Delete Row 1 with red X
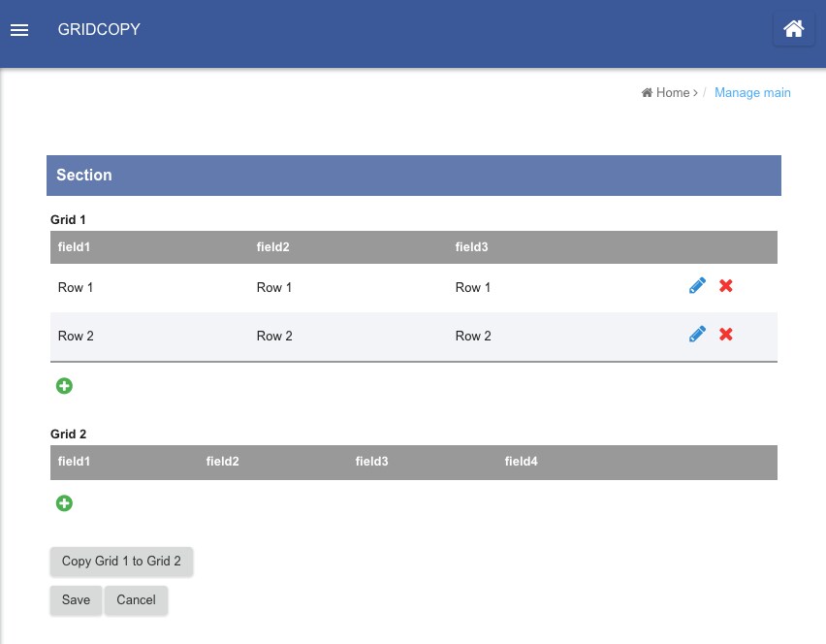The width and height of the screenshot is (826, 644). pyautogui.click(x=726, y=286)
